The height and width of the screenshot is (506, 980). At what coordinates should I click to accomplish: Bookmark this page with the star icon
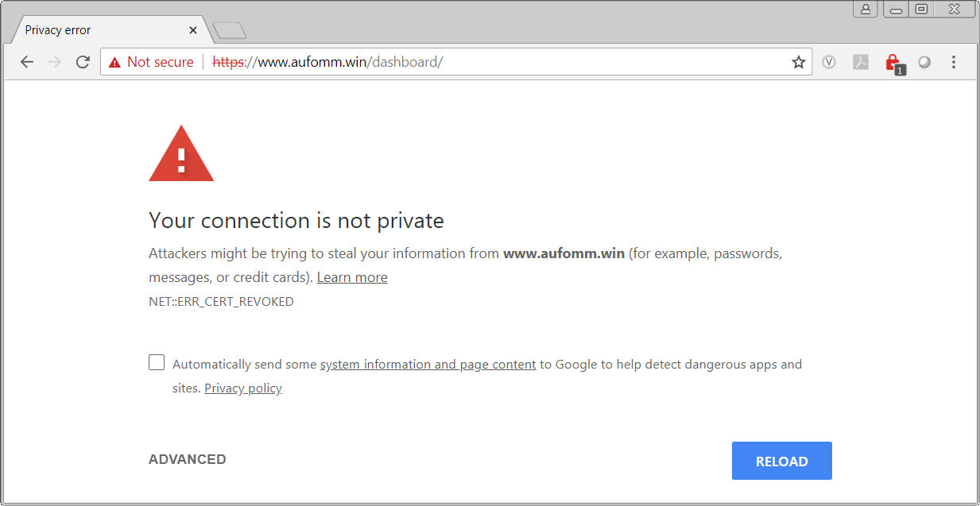pyautogui.click(x=799, y=62)
